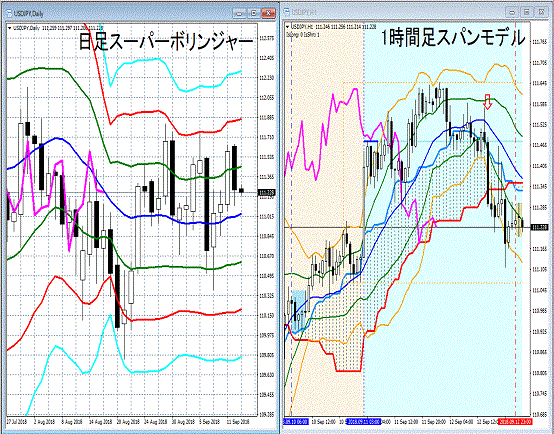Click the 5 Sep 2018 label on Daily time axis
This screenshot has height=434, width=554.
pyautogui.click(x=211, y=422)
